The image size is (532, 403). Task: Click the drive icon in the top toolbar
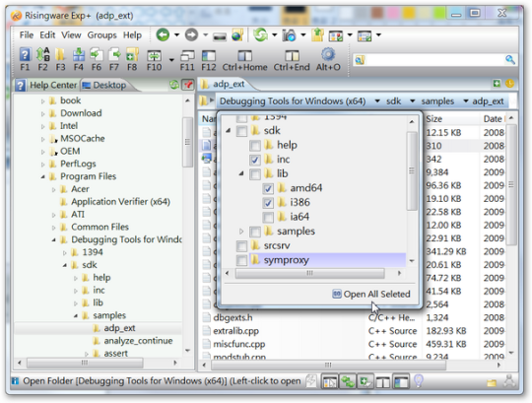(220, 36)
